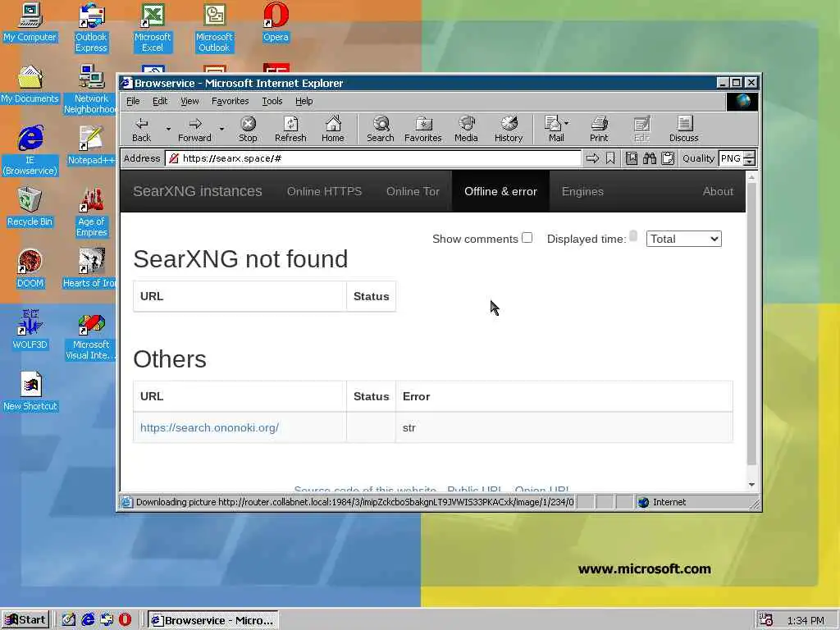The height and width of the screenshot is (630, 840).
Task: Switch to the Engines tab
Action: (582, 192)
